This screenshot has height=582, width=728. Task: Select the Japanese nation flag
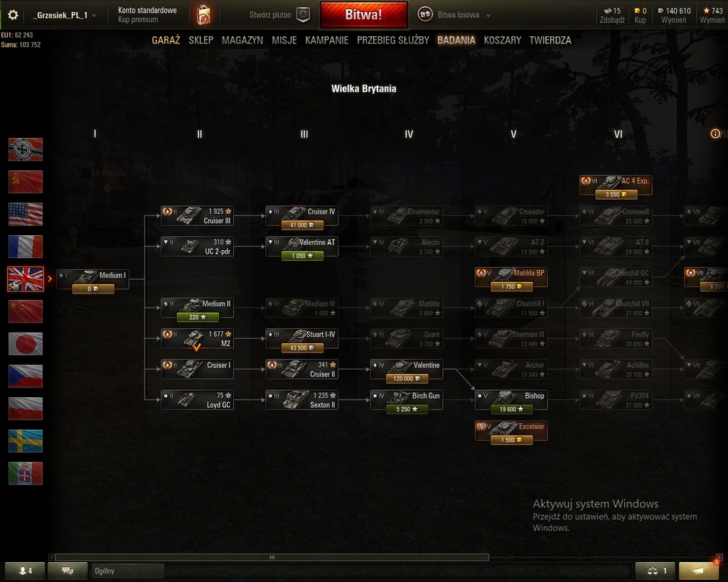coord(26,344)
